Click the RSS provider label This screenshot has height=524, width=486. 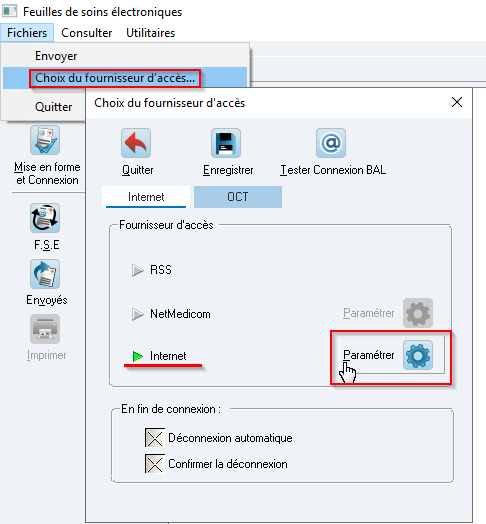tap(161, 270)
